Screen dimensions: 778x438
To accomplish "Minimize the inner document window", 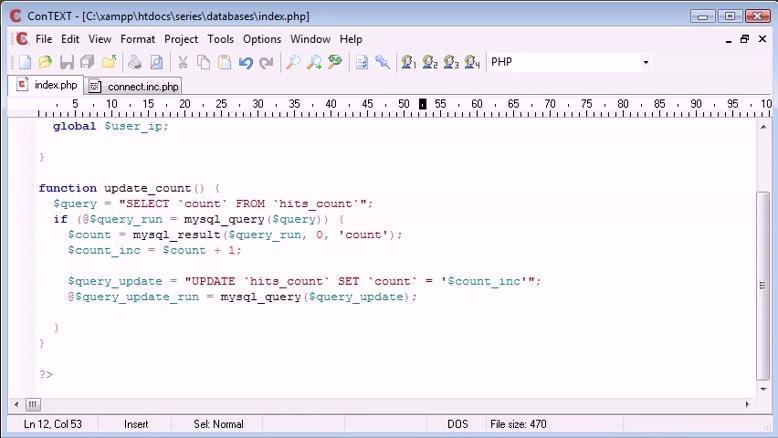I will point(728,39).
